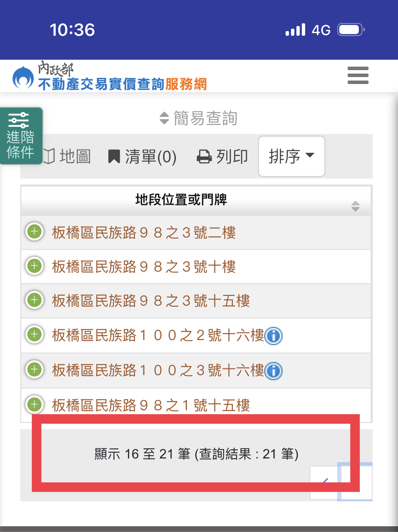The height and width of the screenshot is (532, 398).
Task: Open the 清單(0) bookmark list
Action: point(142,157)
